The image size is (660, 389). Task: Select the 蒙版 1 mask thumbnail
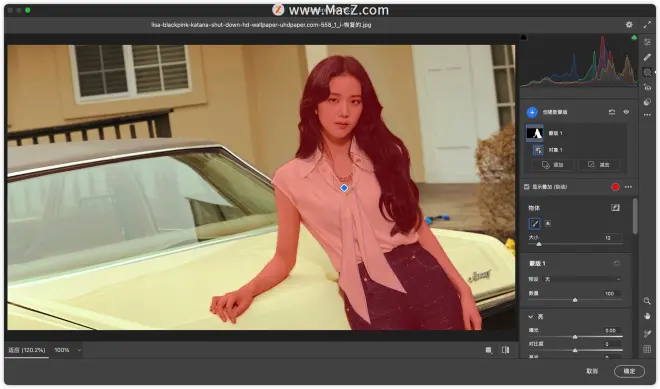(x=535, y=133)
